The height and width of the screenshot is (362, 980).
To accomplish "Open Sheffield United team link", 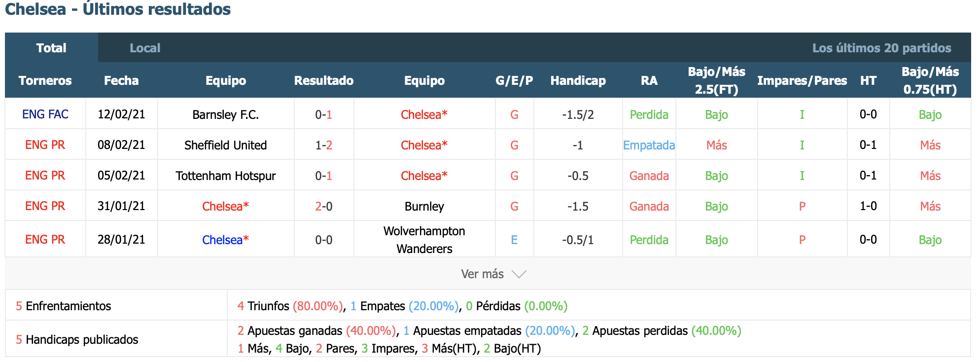I will tap(226, 145).
